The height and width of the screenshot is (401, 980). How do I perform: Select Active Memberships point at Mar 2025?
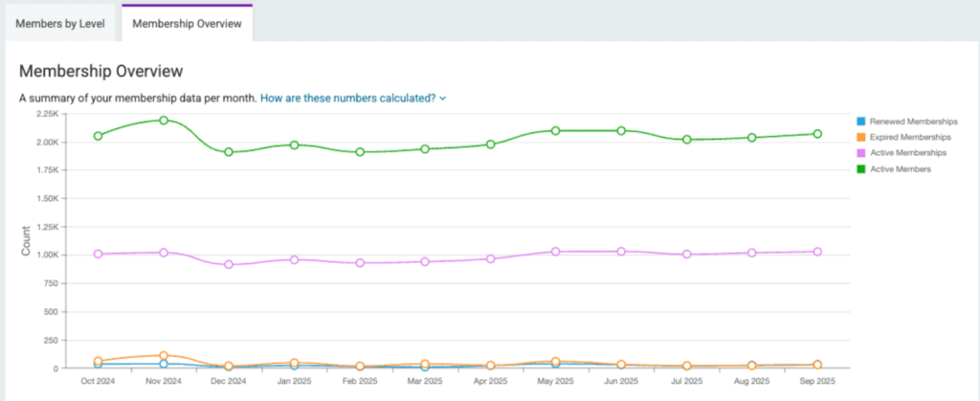tap(425, 261)
